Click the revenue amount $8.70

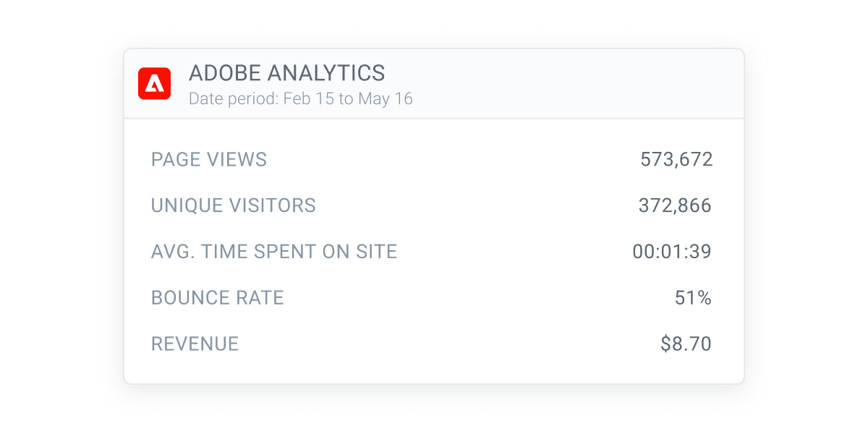pos(685,344)
